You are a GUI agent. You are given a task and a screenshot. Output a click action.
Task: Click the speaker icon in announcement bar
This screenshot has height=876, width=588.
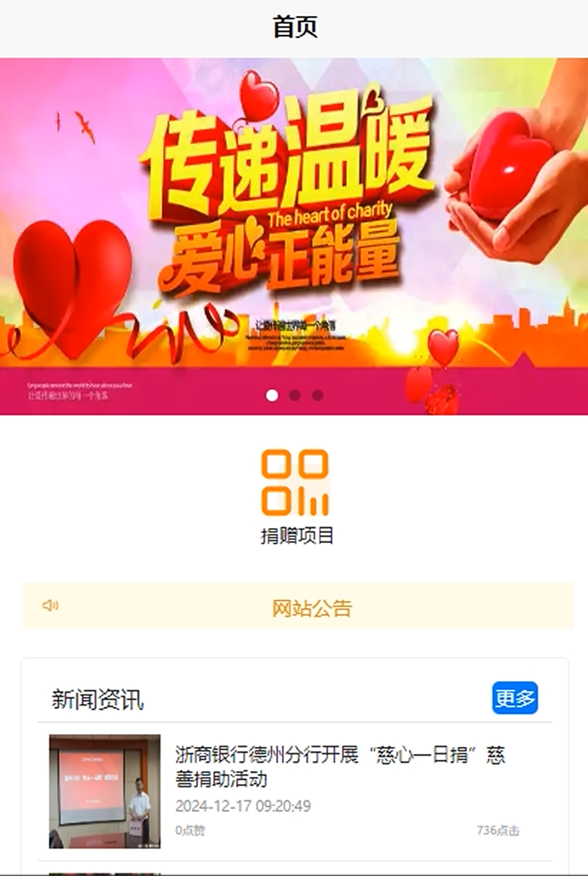tap(50, 605)
